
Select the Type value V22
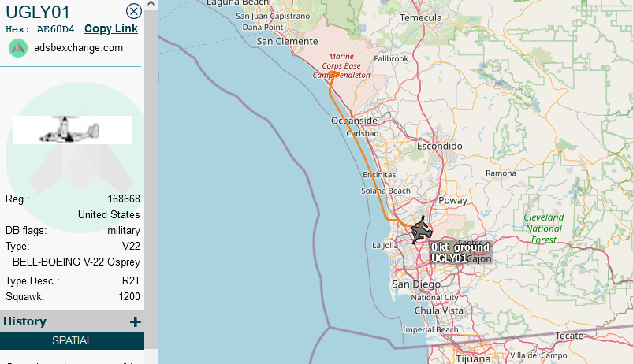[131, 246]
